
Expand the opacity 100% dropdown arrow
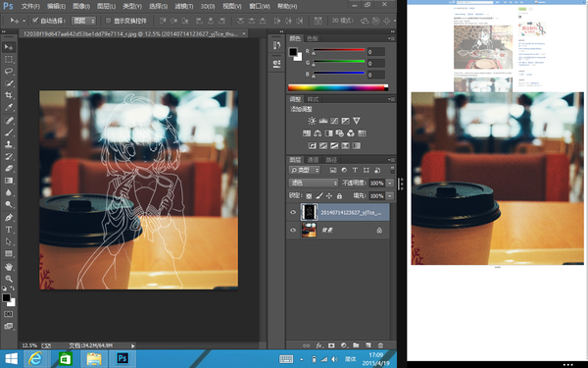coord(390,183)
